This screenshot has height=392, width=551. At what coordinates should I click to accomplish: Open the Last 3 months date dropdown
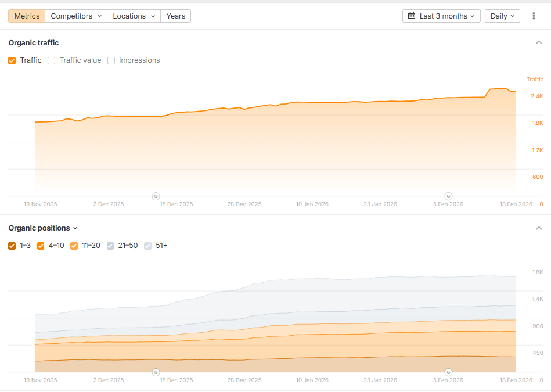click(x=441, y=16)
